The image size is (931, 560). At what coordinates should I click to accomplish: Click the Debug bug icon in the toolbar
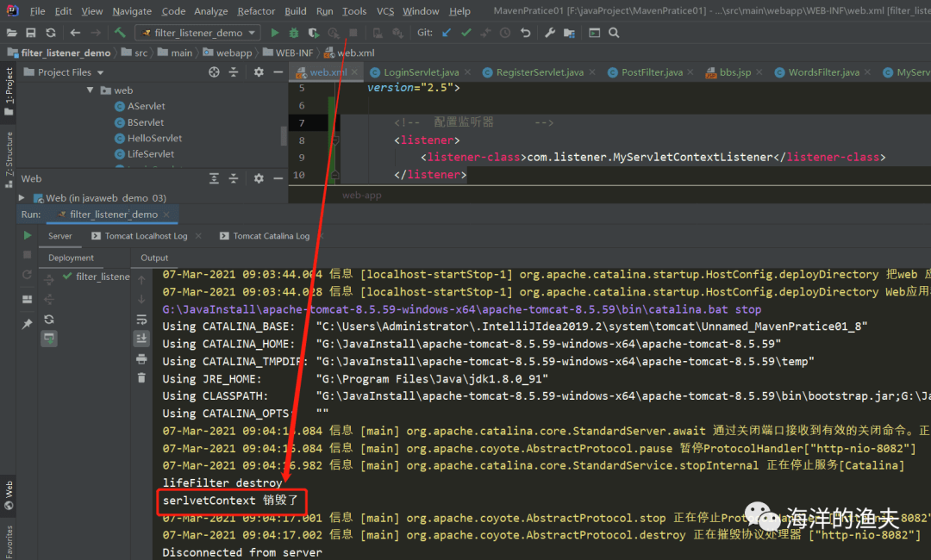pos(294,33)
